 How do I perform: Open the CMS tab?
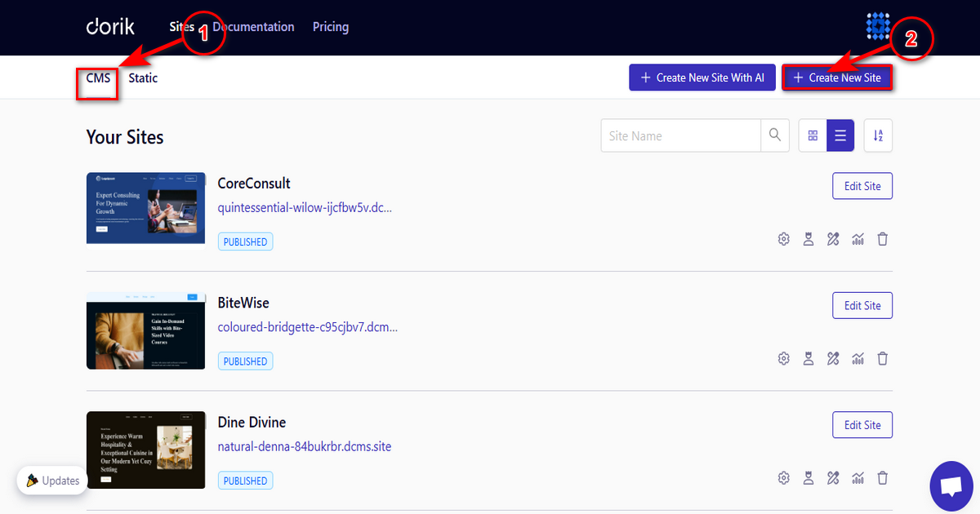point(98,78)
